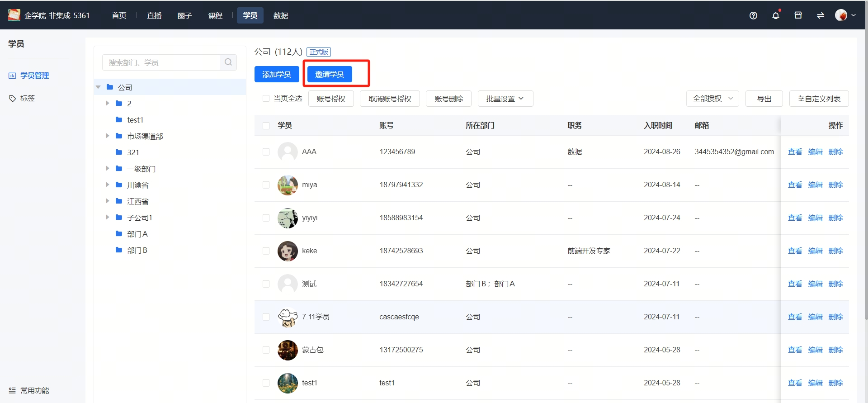The height and width of the screenshot is (403, 868).
Task: Expand the 市场渠道部 node
Action: pos(107,136)
